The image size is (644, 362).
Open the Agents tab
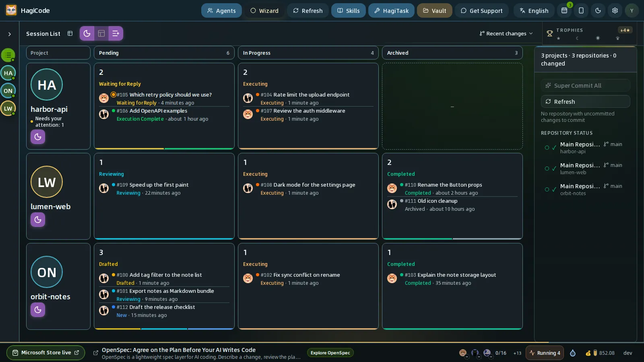(221, 10)
